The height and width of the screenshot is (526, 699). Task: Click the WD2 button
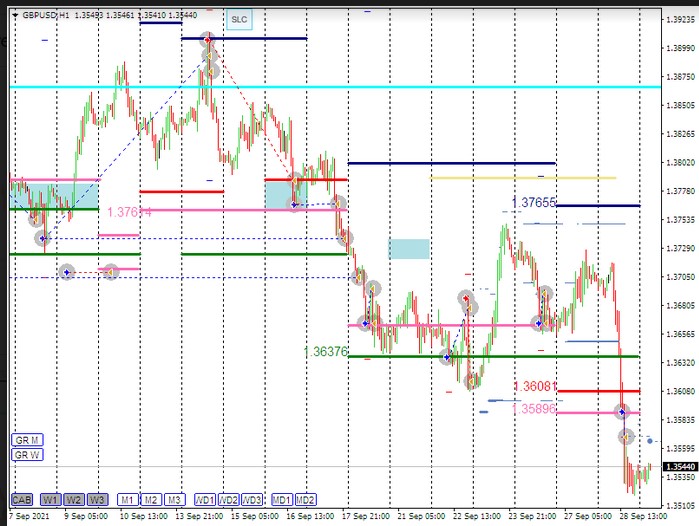(229, 499)
